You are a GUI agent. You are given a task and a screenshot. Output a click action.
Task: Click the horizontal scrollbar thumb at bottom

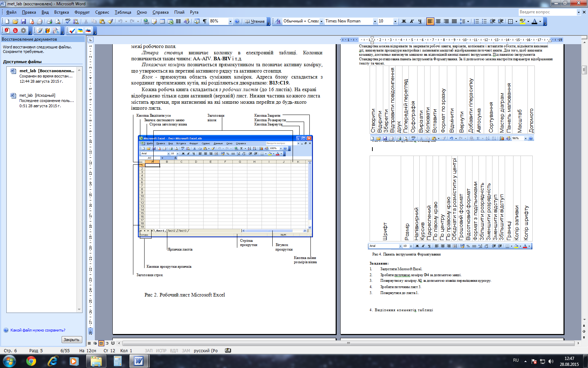(348, 343)
